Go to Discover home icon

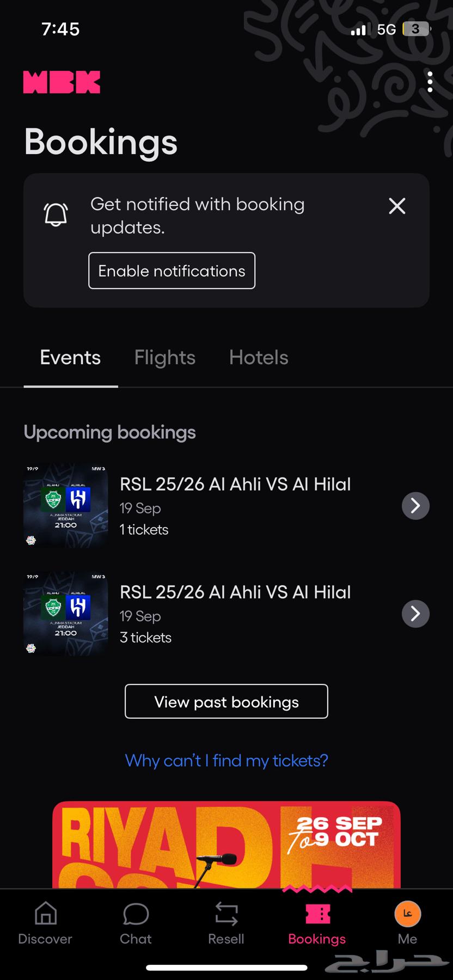(45, 915)
